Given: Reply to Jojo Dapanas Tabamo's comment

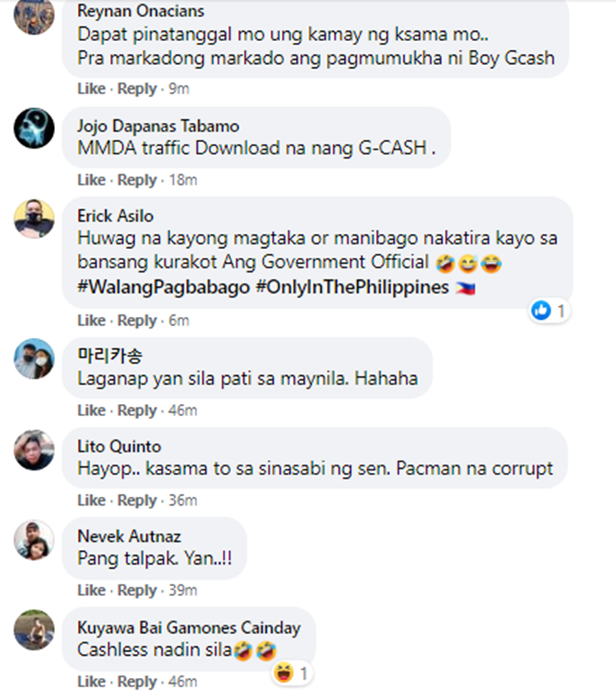Looking at the screenshot, I should [137, 180].
